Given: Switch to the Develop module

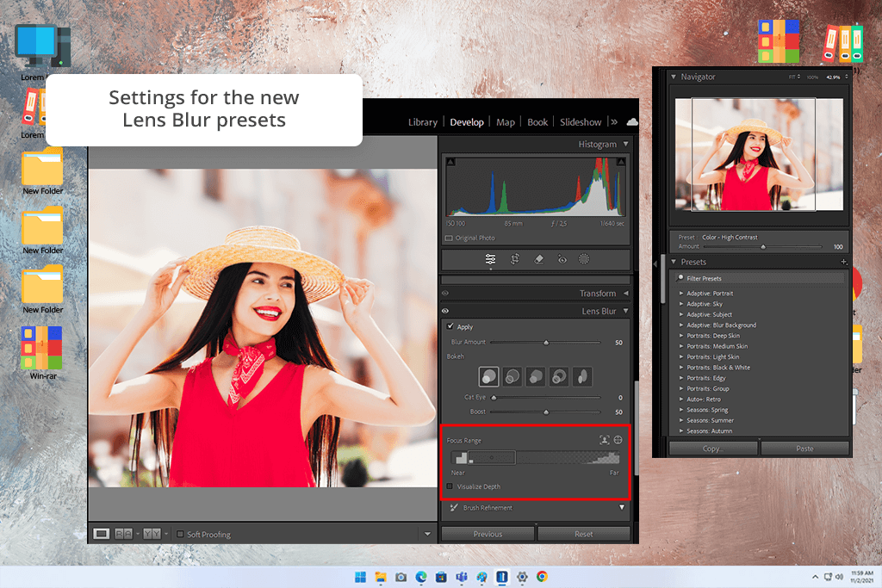Looking at the screenshot, I should tap(466, 122).
